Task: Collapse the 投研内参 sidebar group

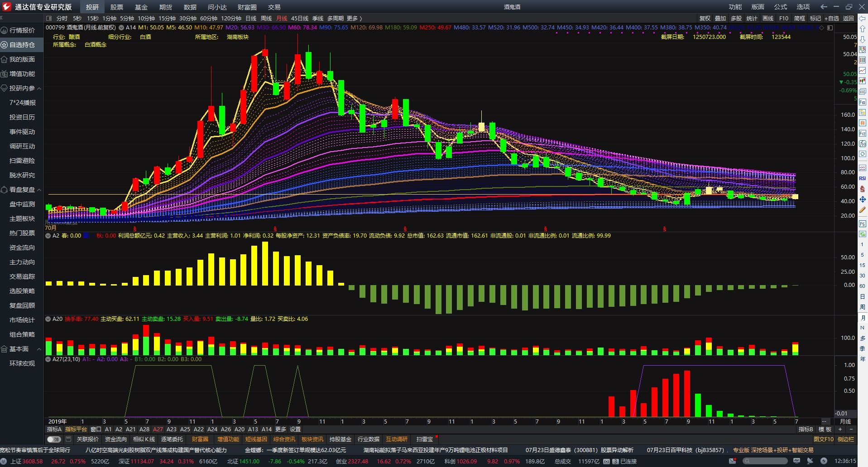Action: pos(39,88)
